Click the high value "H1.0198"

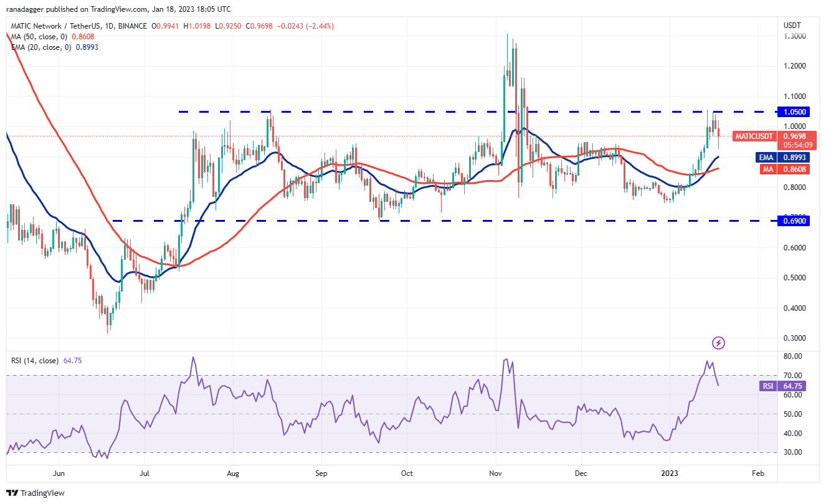(197, 26)
